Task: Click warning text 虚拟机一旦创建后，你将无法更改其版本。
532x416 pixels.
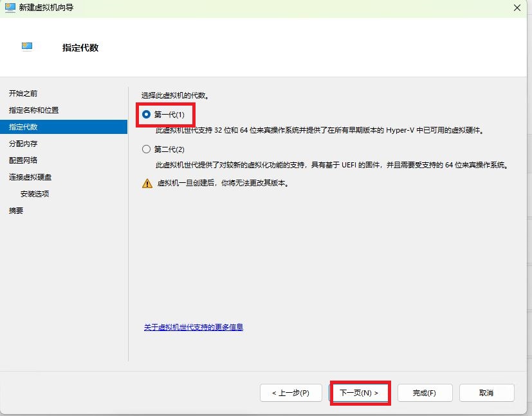Action: 223,183
